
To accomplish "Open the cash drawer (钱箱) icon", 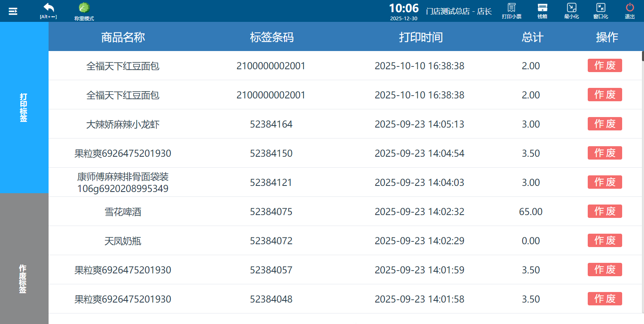I will coord(542,11).
